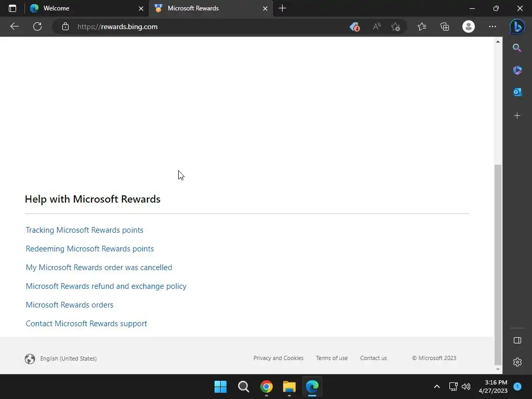Open taskbar Search

pos(243,387)
